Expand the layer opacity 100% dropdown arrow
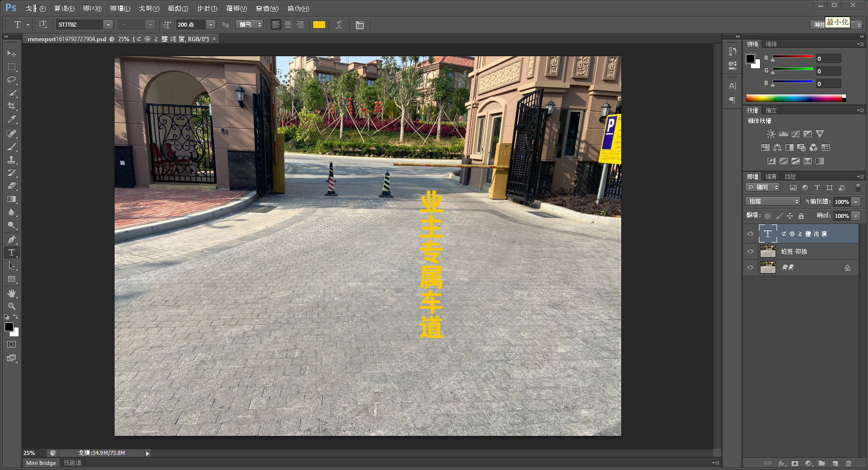The height and width of the screenshot is (470, 868). [856, 202]
